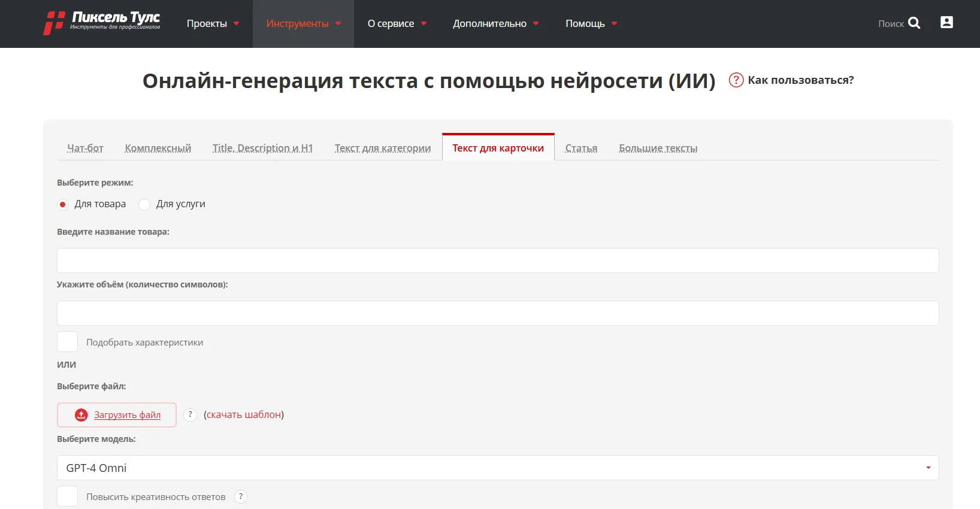The width and height of the screenshot is (980, 509).
Task: Expand the Инструменты menu
Action: point(303,23)
